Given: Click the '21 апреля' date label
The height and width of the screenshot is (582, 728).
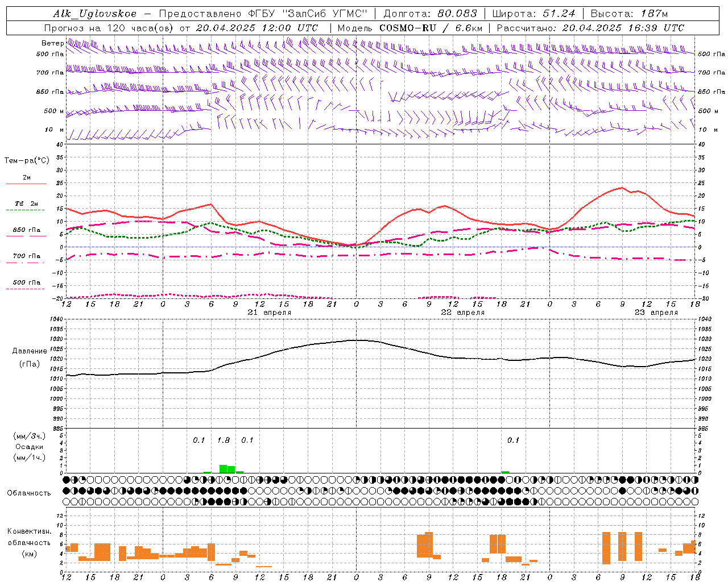Looking at the screenshot, I should pyautogui.click(x=270, y=313).
